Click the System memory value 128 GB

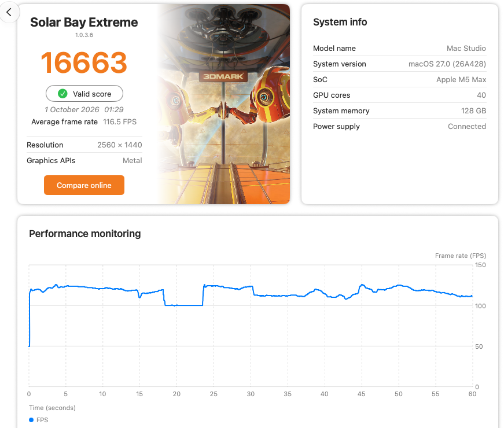click(473, 111)
